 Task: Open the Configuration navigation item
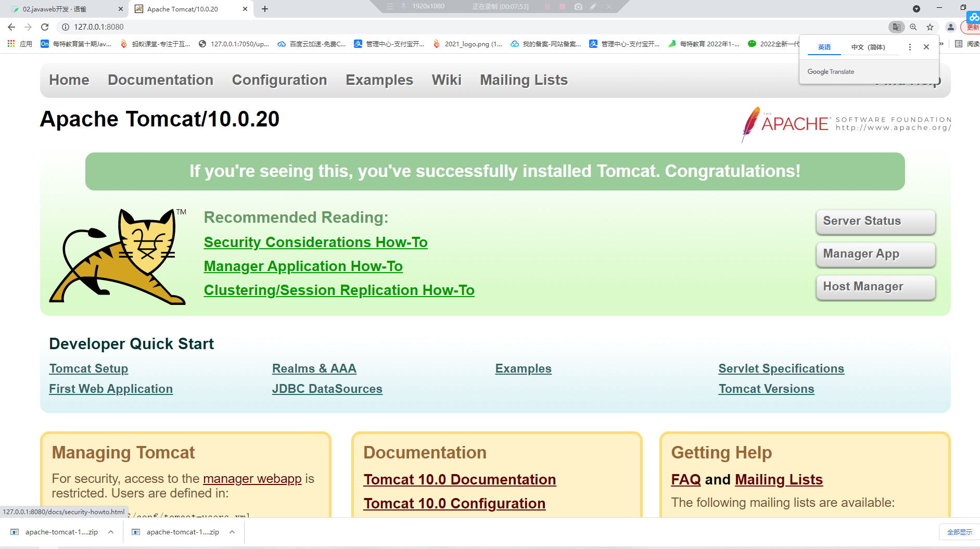pyautogui.click(x=279, y=80)
